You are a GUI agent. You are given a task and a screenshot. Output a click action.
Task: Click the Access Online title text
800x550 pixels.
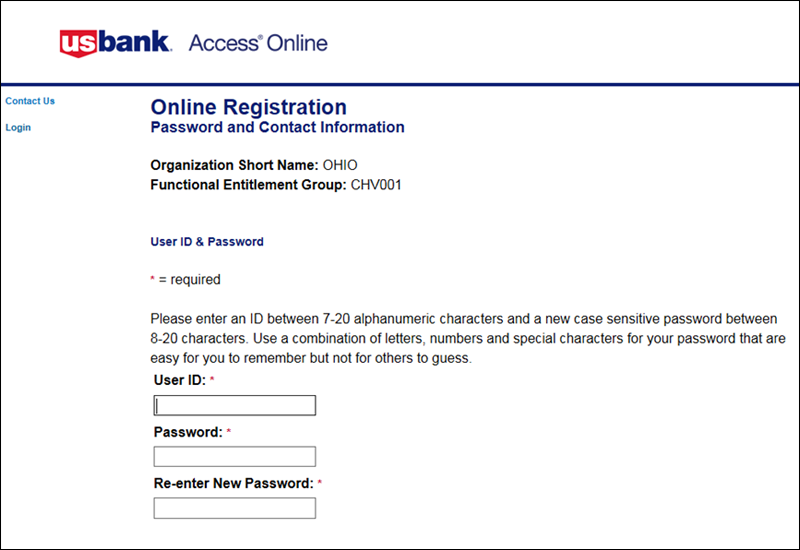click(257, 43)
